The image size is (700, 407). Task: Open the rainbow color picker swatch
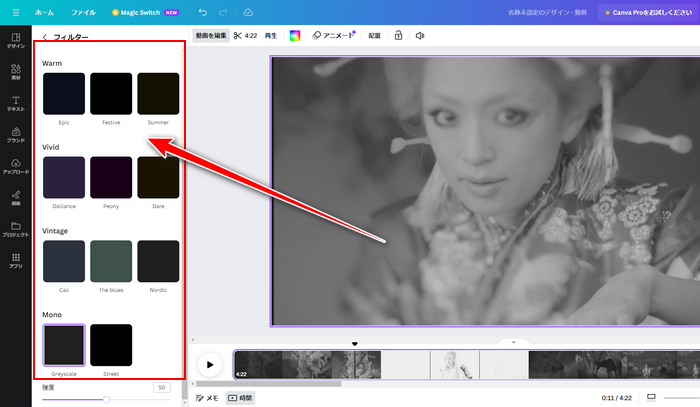pos(295,36)
